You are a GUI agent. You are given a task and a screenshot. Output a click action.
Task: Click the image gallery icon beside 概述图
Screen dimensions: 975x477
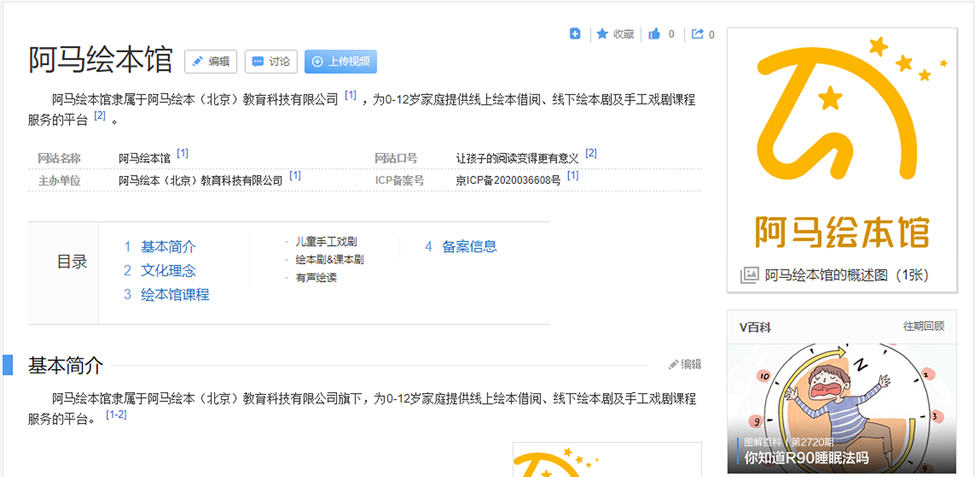[749, 275]
